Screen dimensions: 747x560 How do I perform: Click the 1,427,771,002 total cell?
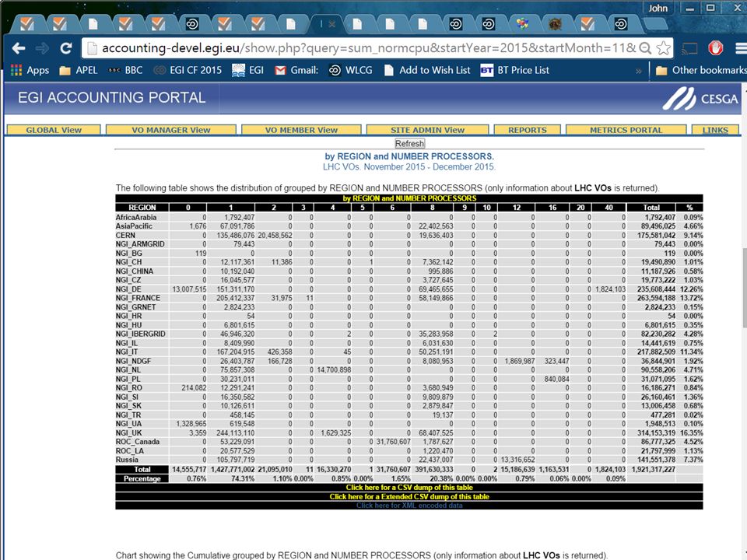coord(233,469)
